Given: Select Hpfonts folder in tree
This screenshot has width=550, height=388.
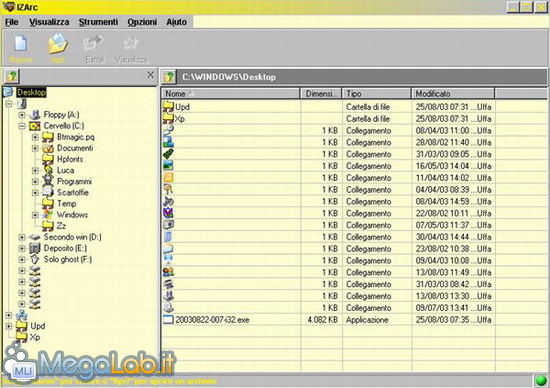Looking at the screenshot, I should pos(70,159).
